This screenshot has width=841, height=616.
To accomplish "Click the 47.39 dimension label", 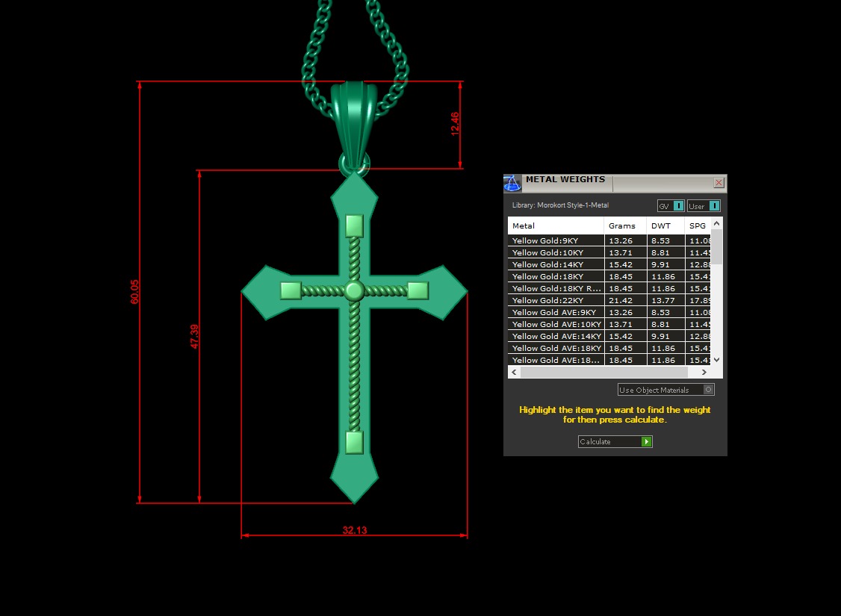I will click(194, 336).
